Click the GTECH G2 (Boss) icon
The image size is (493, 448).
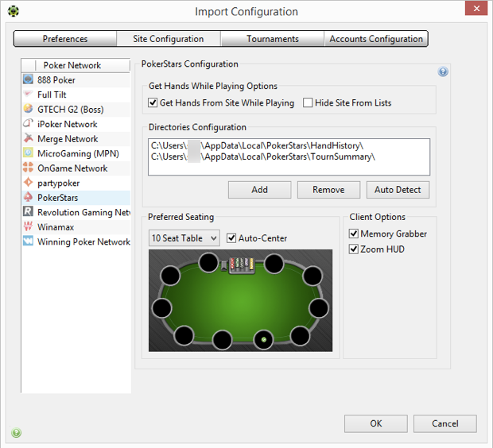pyautogui.click(x=28, y=109)
